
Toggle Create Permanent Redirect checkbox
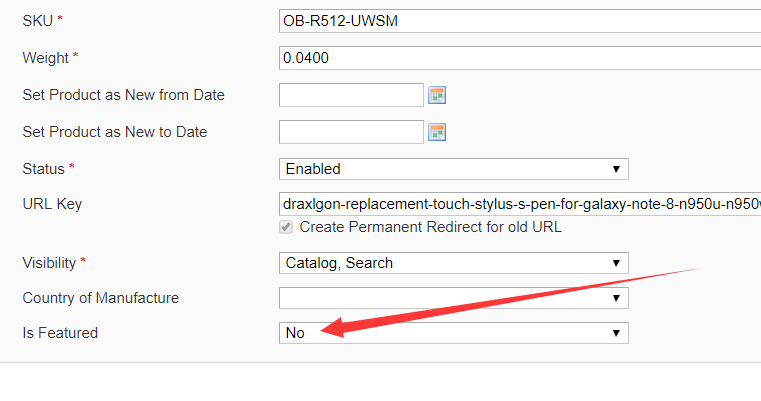click(x=288, y=227)
